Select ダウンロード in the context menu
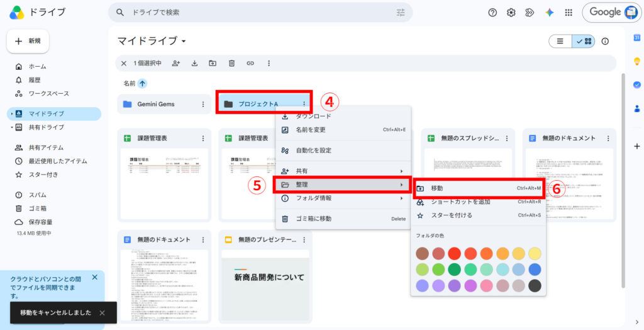 click(x=343, y=117)
